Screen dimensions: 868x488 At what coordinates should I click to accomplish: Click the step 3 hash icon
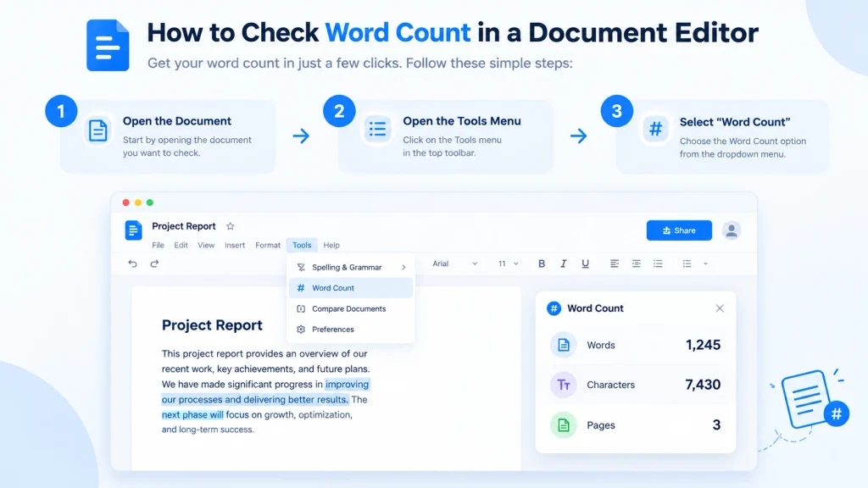[655, 129]
